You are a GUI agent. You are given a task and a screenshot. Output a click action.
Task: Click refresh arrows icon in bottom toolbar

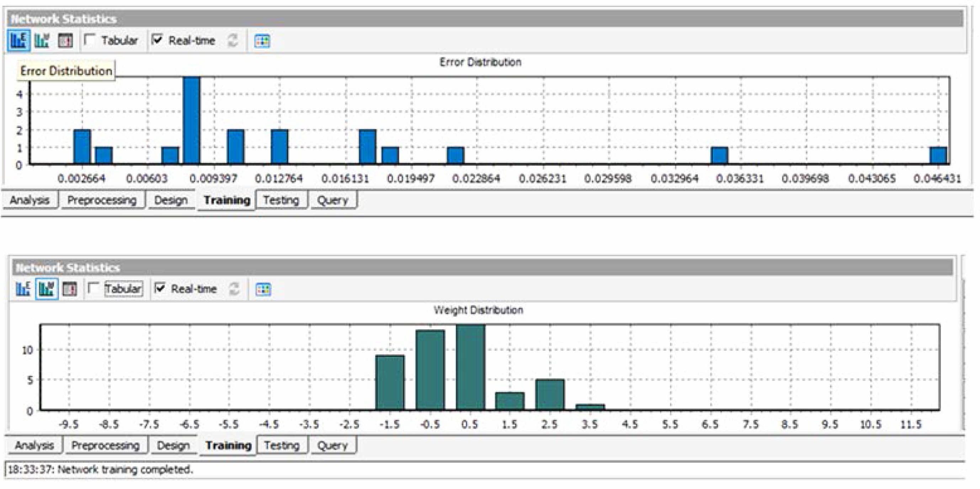(234, 289)
